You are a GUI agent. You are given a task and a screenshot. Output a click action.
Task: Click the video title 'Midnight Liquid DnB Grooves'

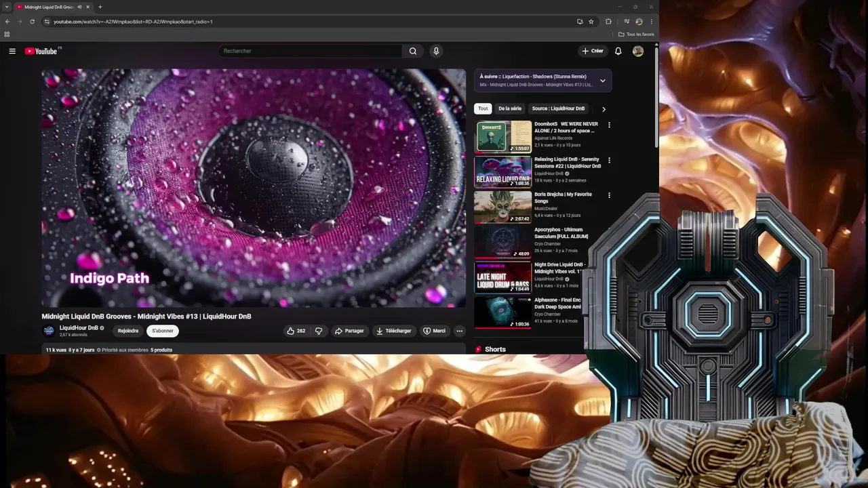tap(146, 317)
